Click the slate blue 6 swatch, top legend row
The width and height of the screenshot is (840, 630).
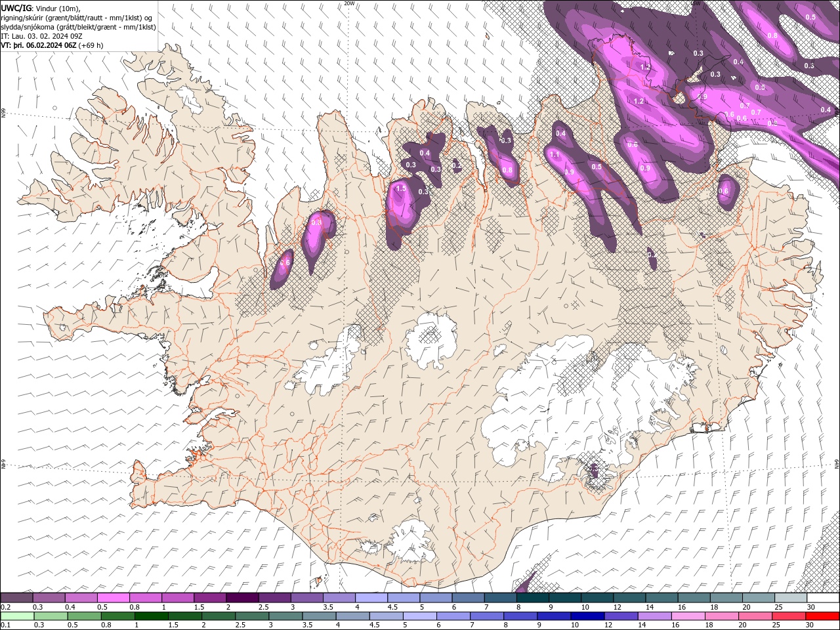pos(469,597)
